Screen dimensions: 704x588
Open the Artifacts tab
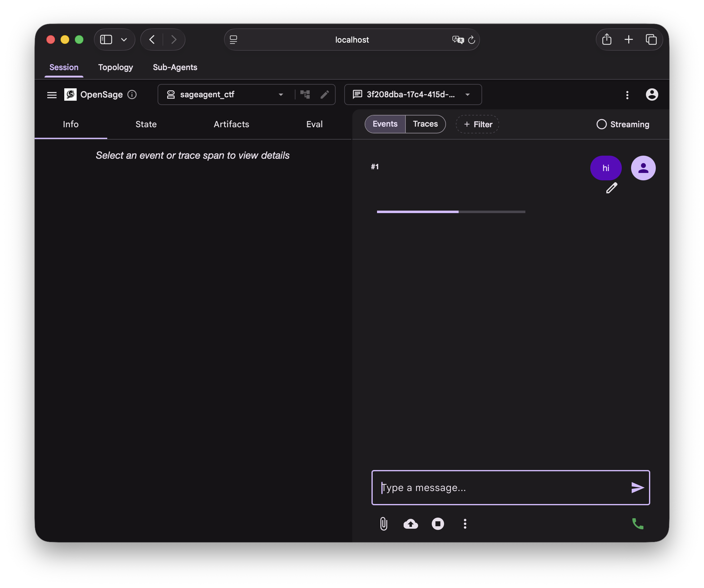tap(231, 124)
